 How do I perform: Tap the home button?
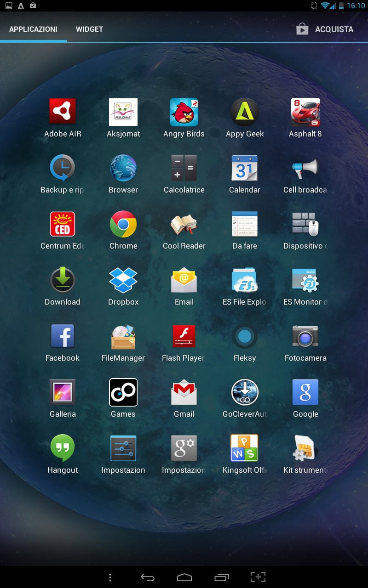(x=184, y=577)
